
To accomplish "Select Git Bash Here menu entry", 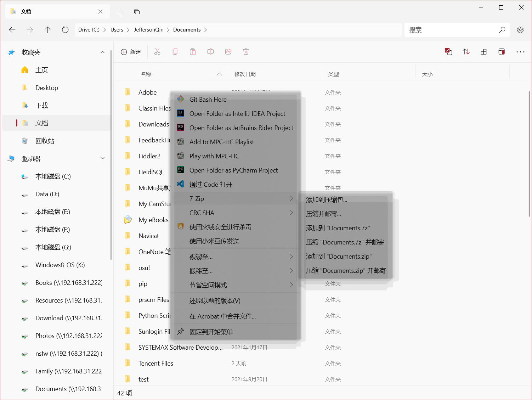I will pos(235,100).
